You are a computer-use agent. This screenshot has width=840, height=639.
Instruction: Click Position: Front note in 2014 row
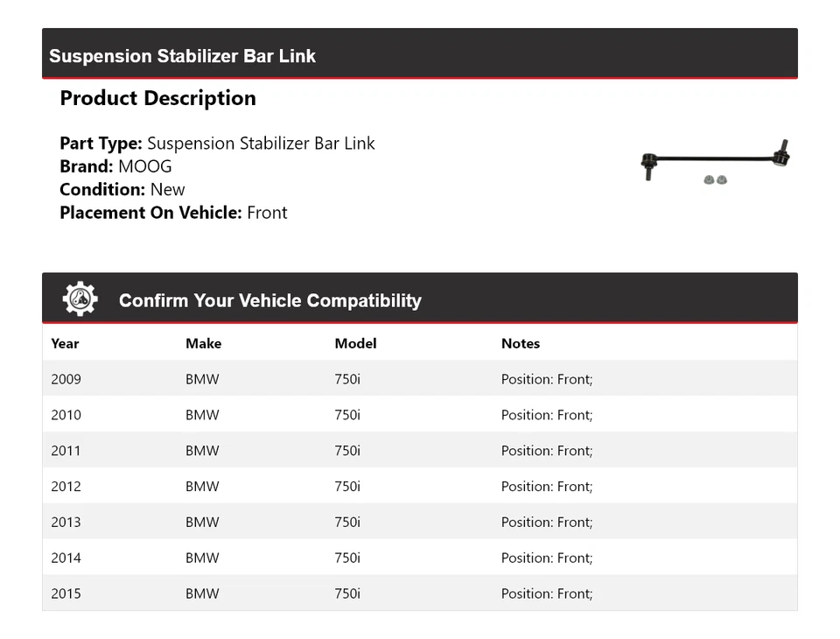pyautogui.click(x=546, y=558)
